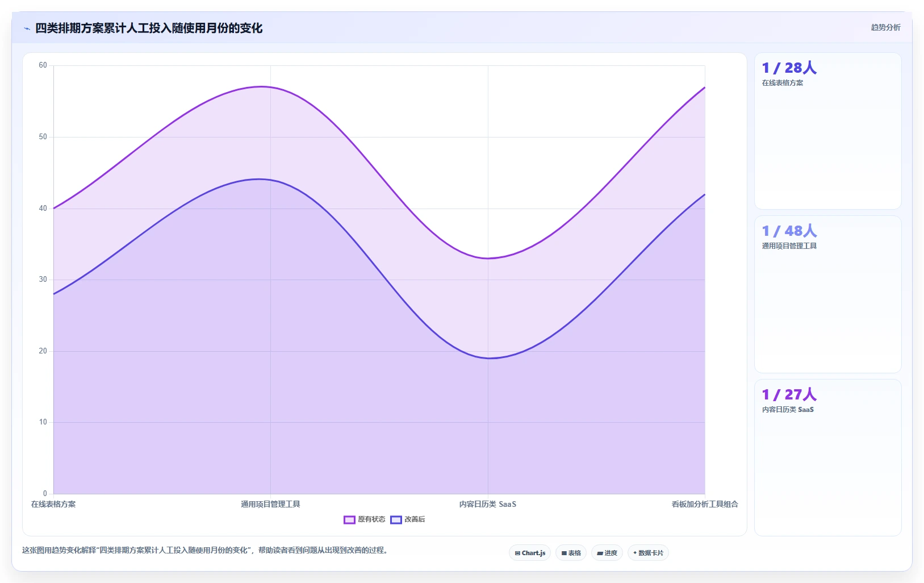The width and height of the screenshot is (924, 583).
Task: Click the 原有状态 legend label
Action: pos(371,519)
